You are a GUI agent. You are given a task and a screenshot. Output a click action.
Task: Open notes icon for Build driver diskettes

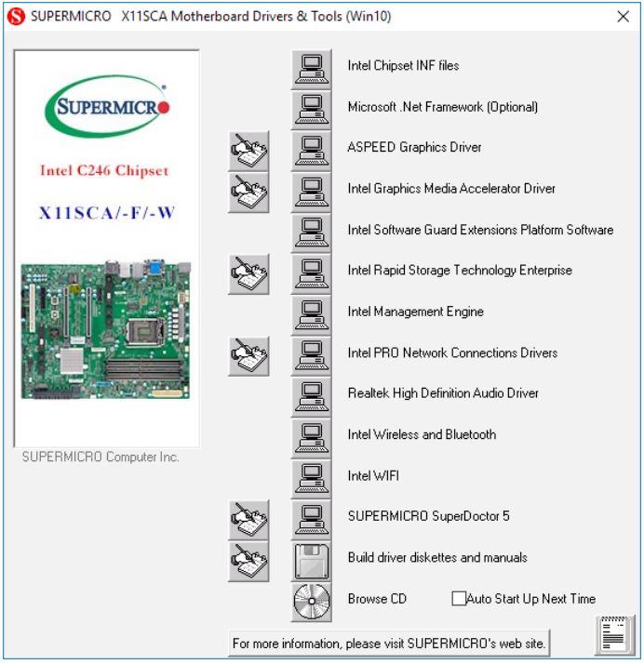pyautogui.click(x=248, y=562)
